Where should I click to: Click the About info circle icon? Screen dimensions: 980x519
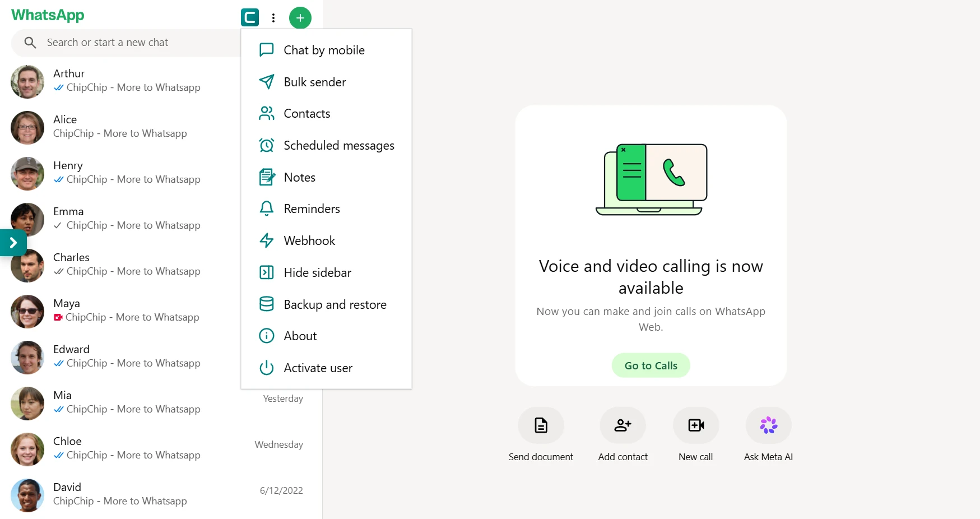click(x=267, y=336)
